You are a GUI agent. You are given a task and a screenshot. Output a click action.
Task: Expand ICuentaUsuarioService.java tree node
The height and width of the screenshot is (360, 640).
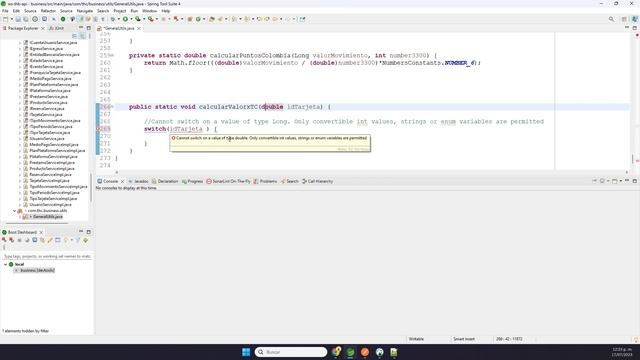click(x=20, y=42)
